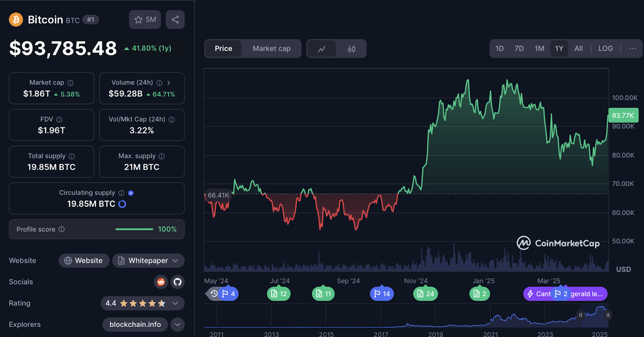Click the Website button
The image size is (644, 337).
(x=84, y=260)
